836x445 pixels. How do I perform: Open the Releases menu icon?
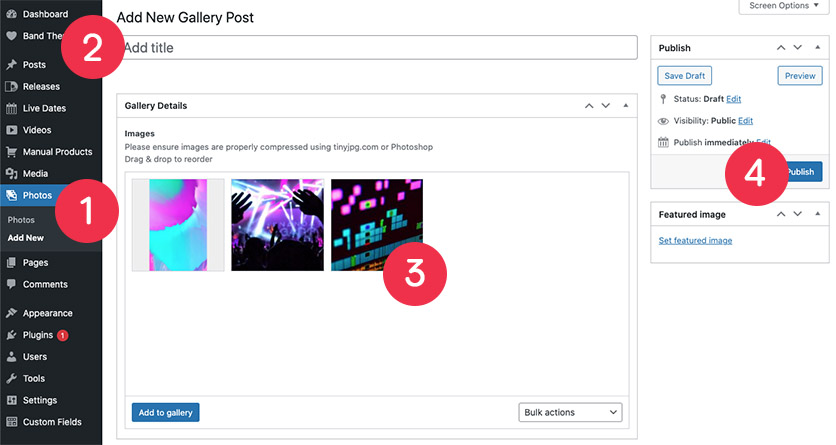11,86
